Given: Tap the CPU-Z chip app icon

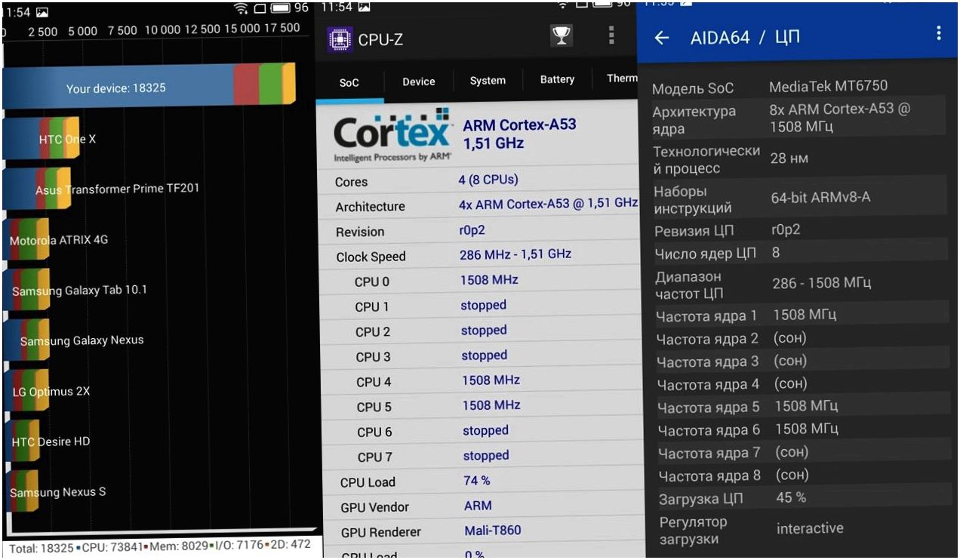Looking at the screenshot, I should (340, 39).
